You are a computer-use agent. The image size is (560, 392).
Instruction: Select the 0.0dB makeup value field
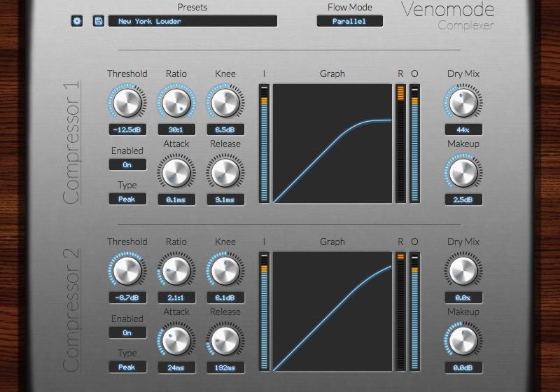click(x=463, y=367)
